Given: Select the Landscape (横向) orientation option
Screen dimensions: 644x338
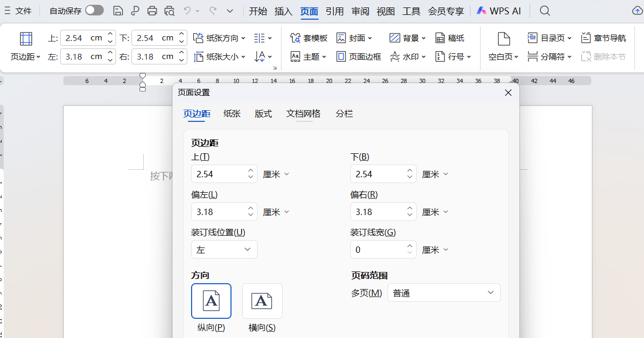Looking at the screenshot, I should tap(262, 301).
